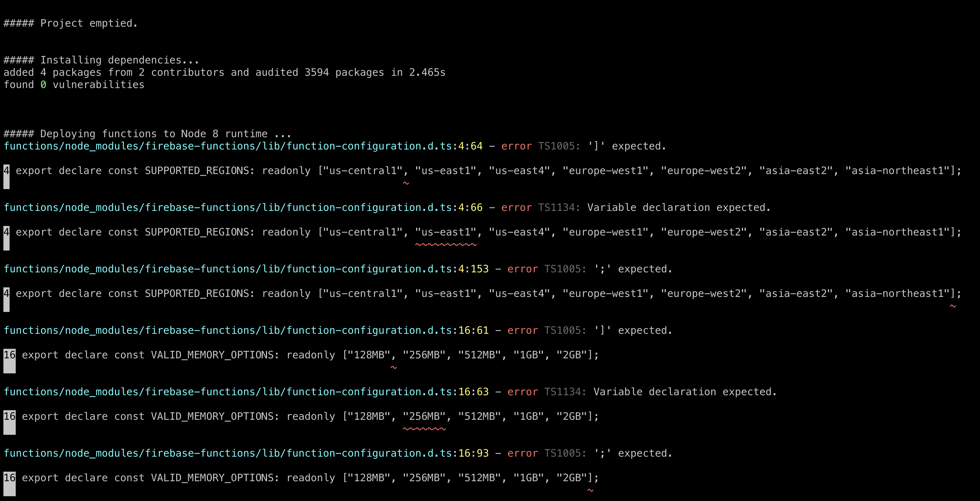Click the green 0 vulnerabilities count
Screen dimensions: 980x501
tap(43, 85)
